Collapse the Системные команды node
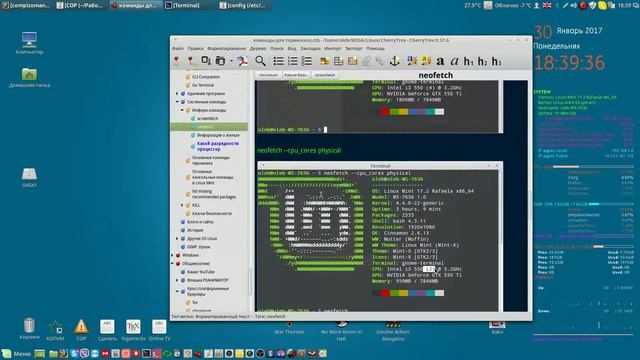 [177, 102]
